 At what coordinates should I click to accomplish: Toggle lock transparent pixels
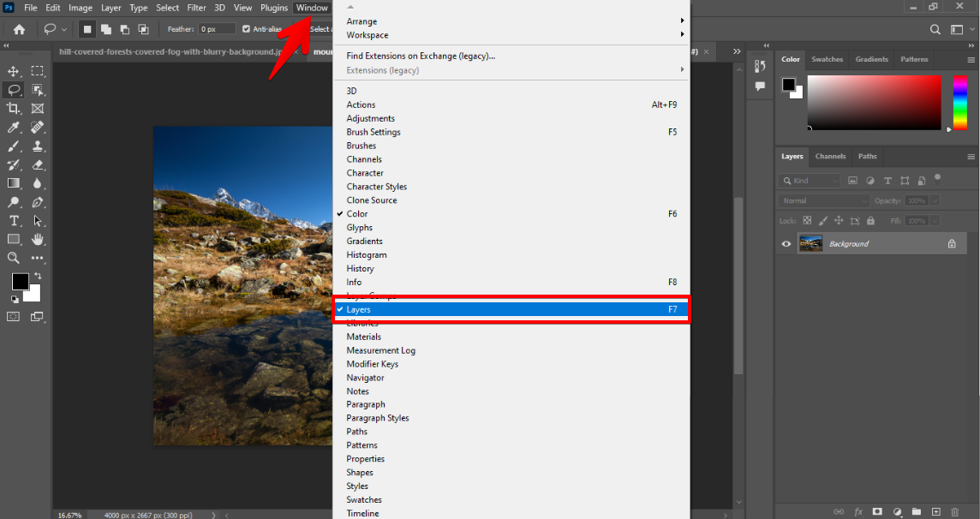[807, 220]
